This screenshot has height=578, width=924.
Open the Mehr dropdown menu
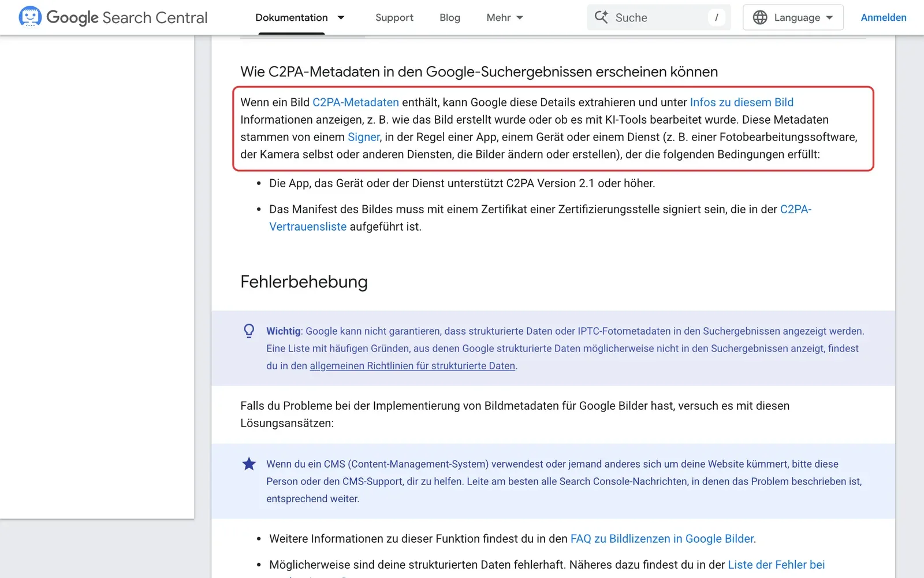coord(505,17)
